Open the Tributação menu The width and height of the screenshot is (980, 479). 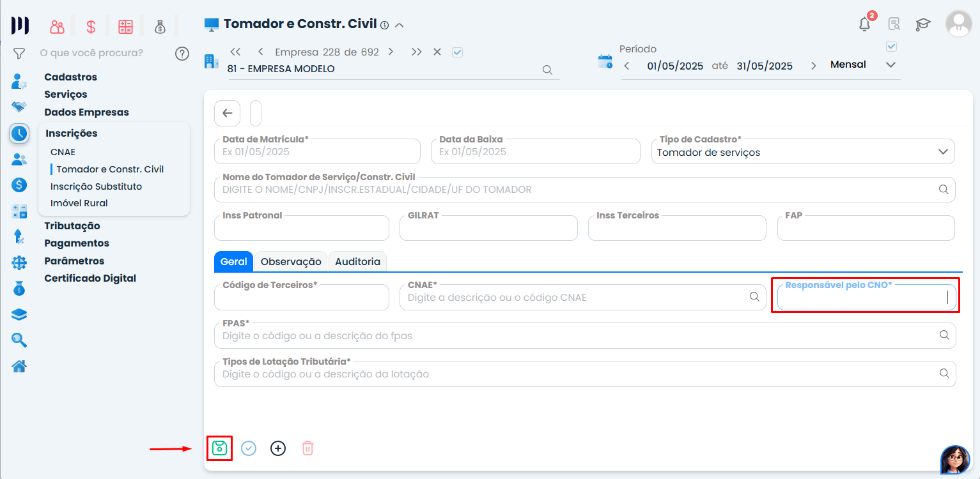click(72, 226)
